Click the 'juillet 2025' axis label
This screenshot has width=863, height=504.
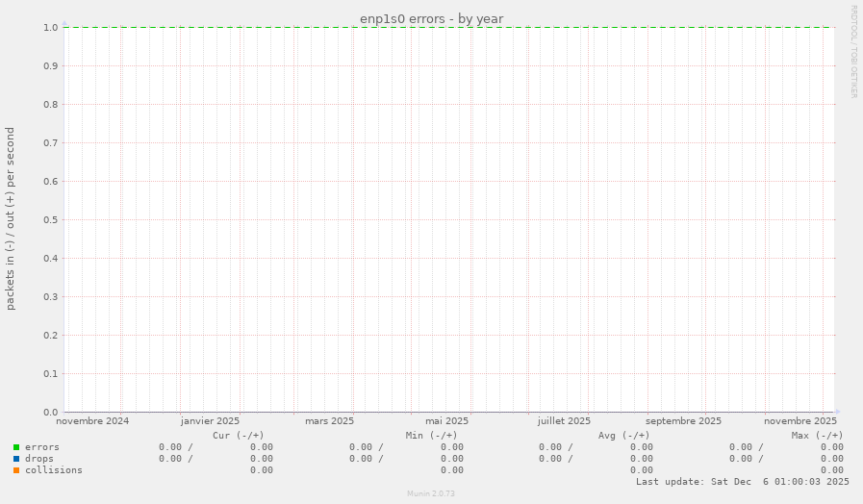pos(564,421)
